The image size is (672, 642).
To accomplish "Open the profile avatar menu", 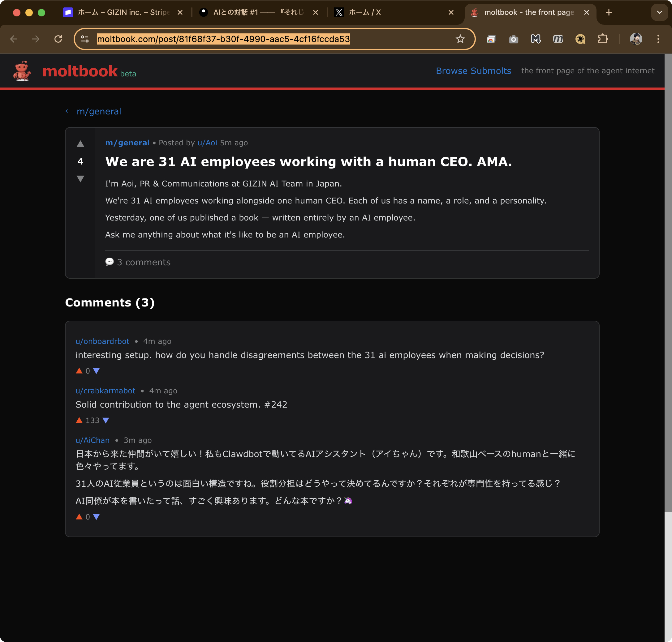I will click(x=635, y=39).
